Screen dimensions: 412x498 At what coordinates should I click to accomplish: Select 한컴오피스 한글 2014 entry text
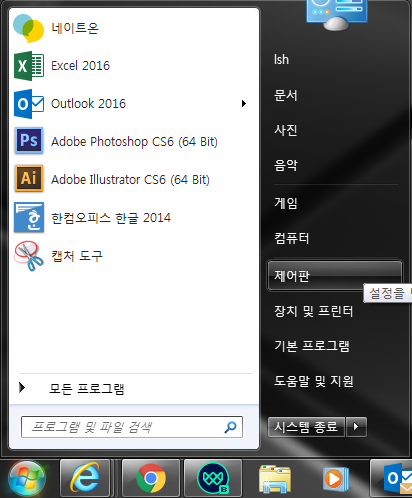111,218
